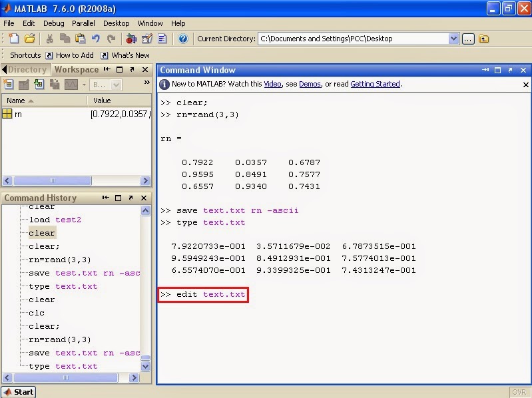Plot selected variable waveform icon
Viewport: 532px width, 398px height.
point(71,84)
